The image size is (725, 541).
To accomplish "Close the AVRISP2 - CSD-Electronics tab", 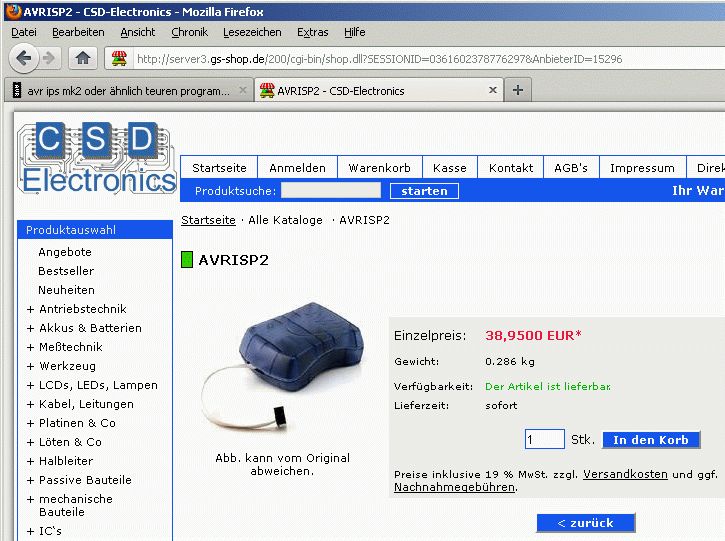I will coord(493,90).
